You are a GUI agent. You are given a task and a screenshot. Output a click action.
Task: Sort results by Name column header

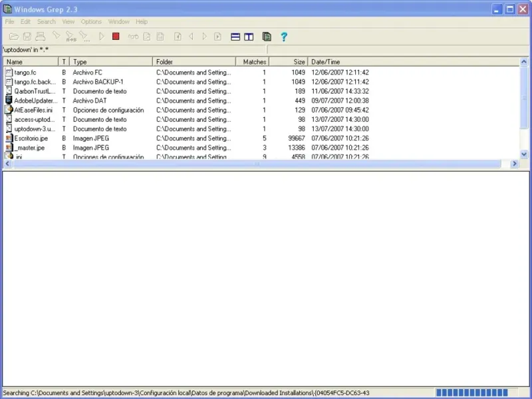click(31, 62)
